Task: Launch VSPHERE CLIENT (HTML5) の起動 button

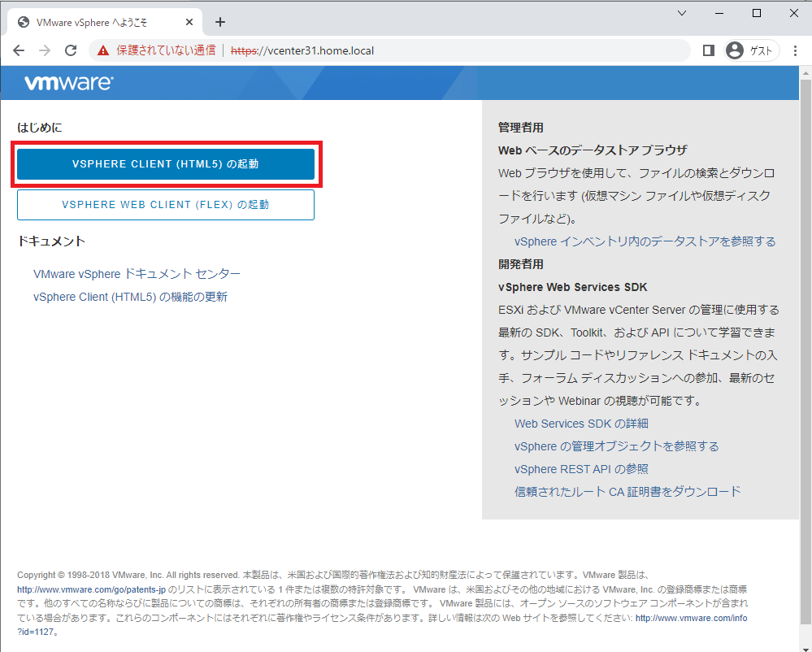Action: coord(166,164)
